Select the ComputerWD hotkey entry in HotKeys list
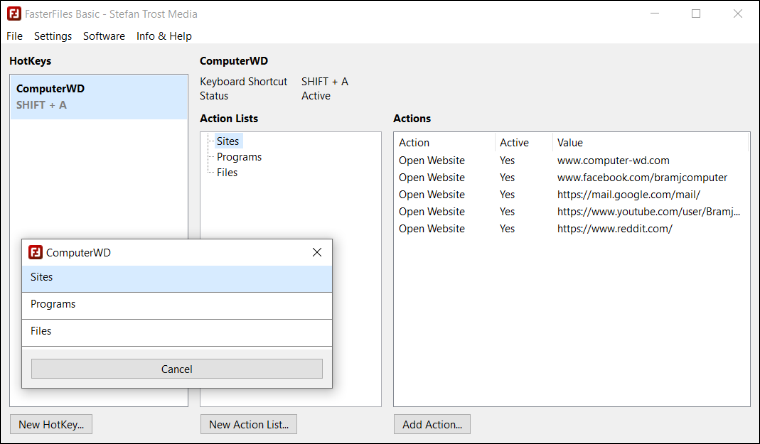Image resolution: width=760 pixels, height=444 pixels. (99, 97)
